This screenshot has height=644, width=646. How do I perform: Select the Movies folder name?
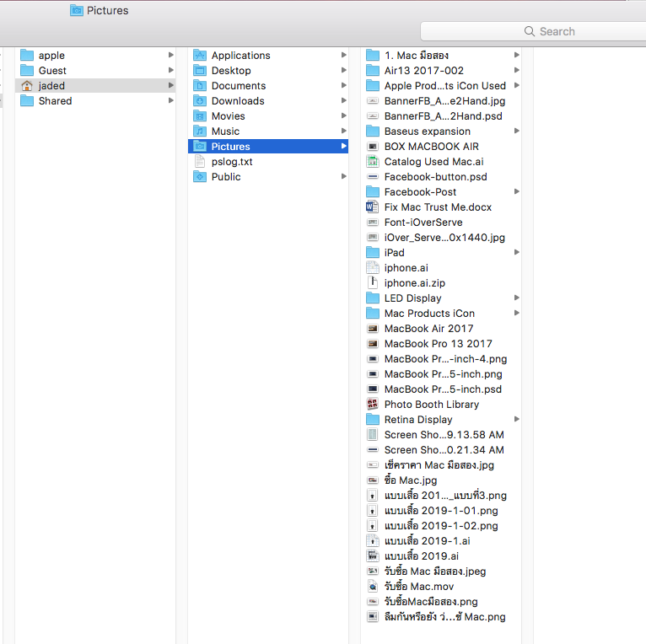point(229,116)
